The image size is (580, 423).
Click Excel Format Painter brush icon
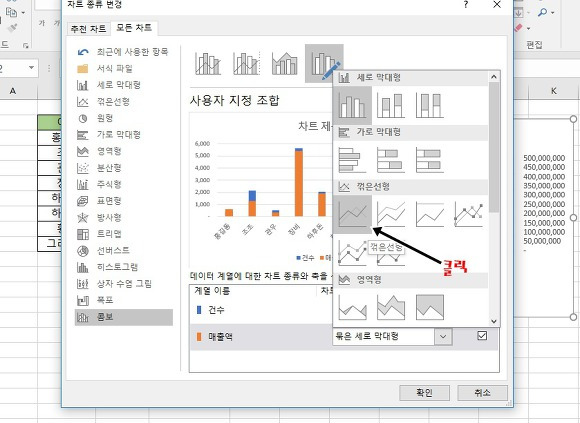point(13,28)
